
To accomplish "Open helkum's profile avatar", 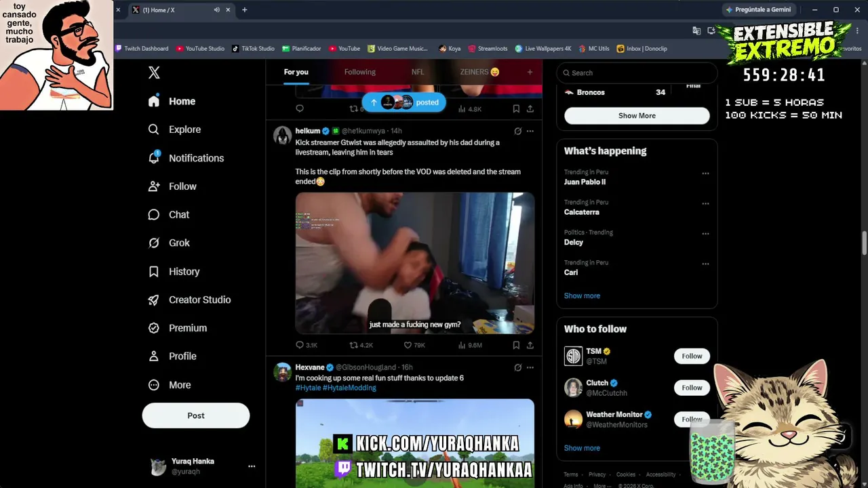I will coord(282,135).
